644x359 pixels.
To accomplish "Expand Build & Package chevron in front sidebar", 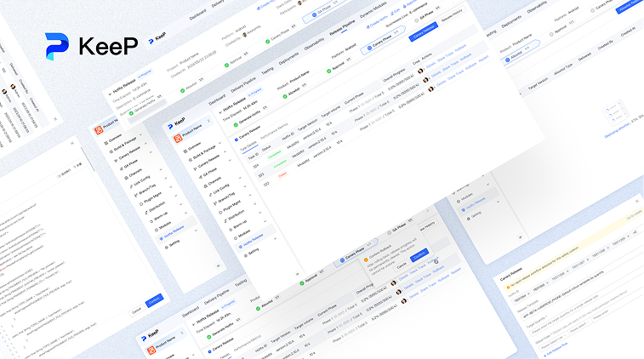I will (x=220, y=143).
